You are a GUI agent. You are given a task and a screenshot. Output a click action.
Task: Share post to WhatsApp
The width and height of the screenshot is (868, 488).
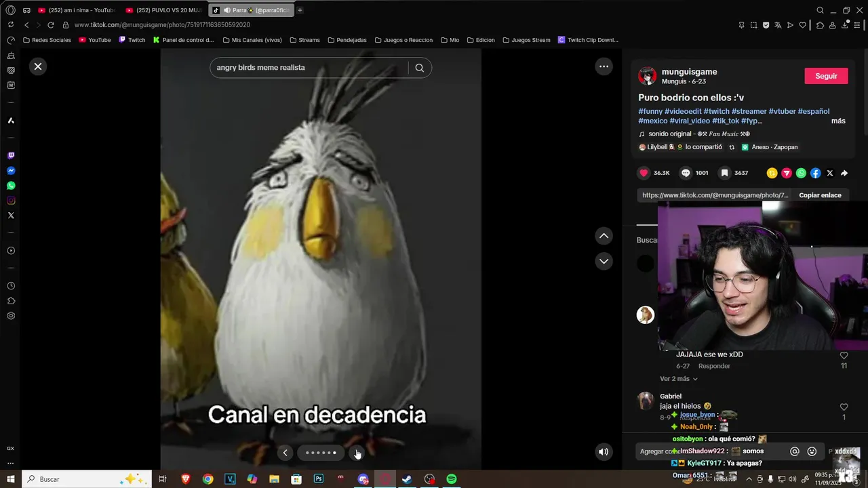coord(801,173)
